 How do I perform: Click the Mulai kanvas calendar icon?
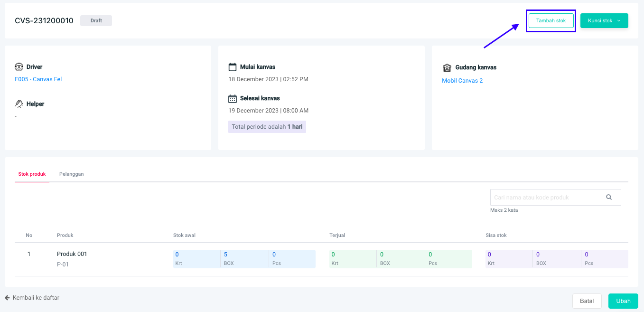pos(233,67)
